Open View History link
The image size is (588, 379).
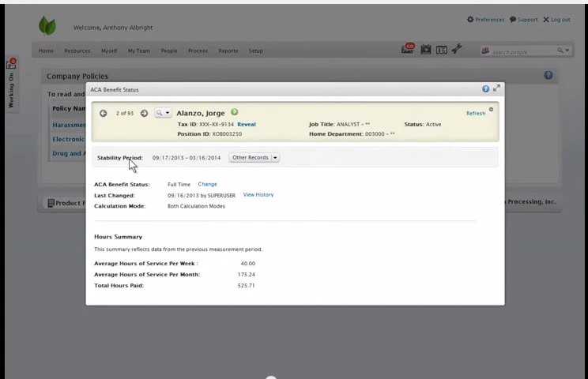coord(258,195)
